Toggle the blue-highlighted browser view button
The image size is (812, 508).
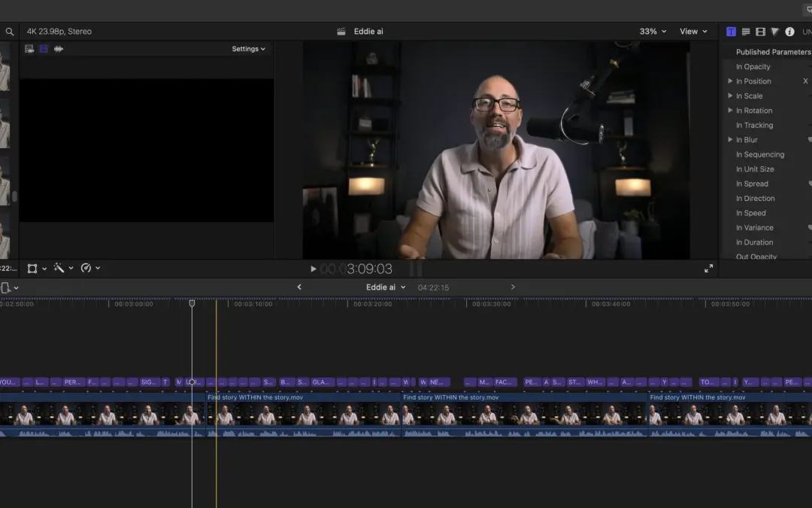(44, 49)
